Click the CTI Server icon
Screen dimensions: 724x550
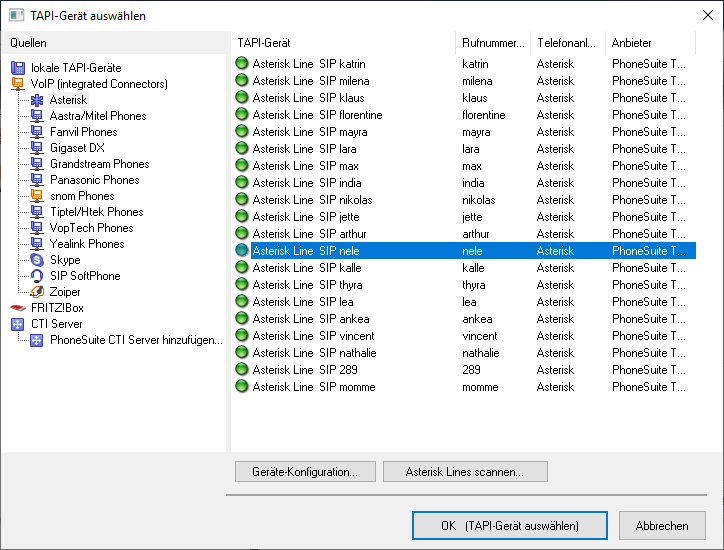point(18,324)
